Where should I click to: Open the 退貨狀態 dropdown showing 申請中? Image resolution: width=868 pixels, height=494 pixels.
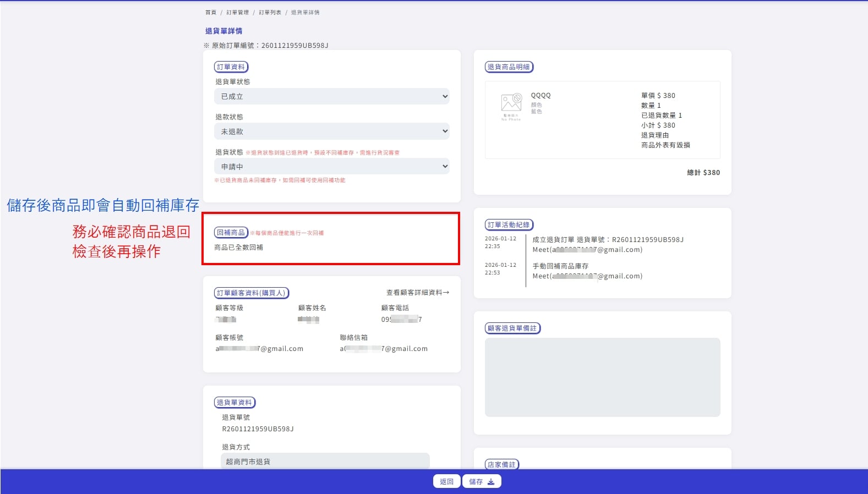click(331, 167)
